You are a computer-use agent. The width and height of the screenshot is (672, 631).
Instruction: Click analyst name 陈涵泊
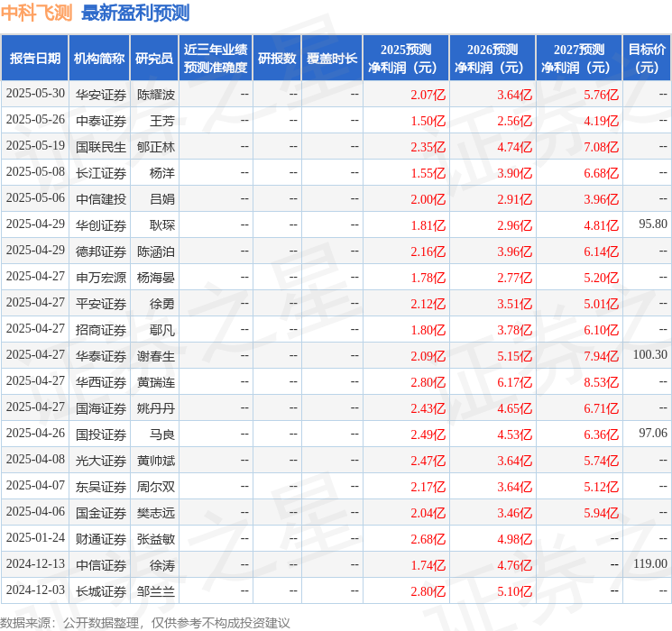pyautogui.click(x=155, y=251)
